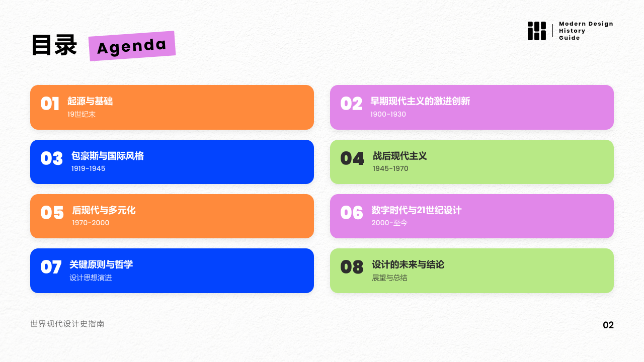Screen dimensions: 644x362
Task: Select the 展望与总结 subtitle text
Action: (x=389, y=278)
